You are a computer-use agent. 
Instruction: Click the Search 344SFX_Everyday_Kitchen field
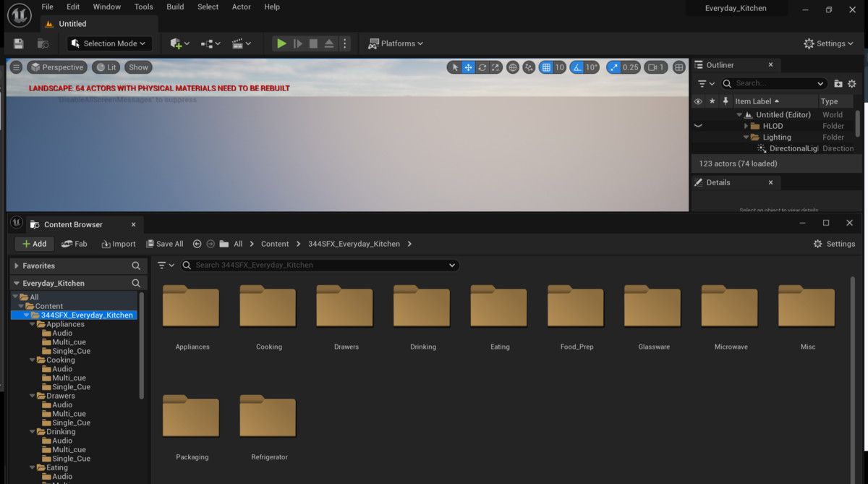point(320,266)
